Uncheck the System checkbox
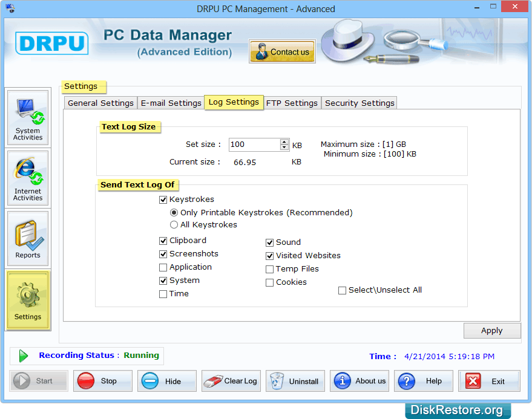 click(x=163, y=281)
